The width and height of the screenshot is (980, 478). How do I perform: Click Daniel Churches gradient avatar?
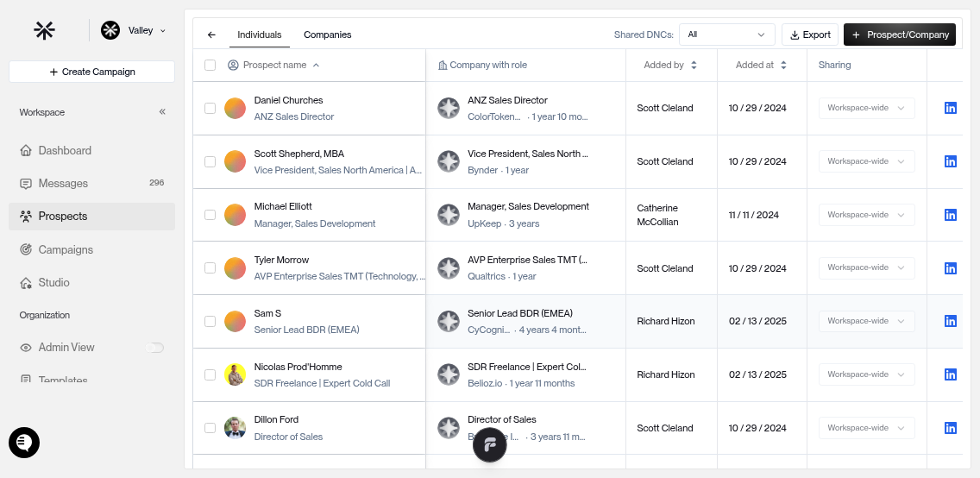coord(235,108)
